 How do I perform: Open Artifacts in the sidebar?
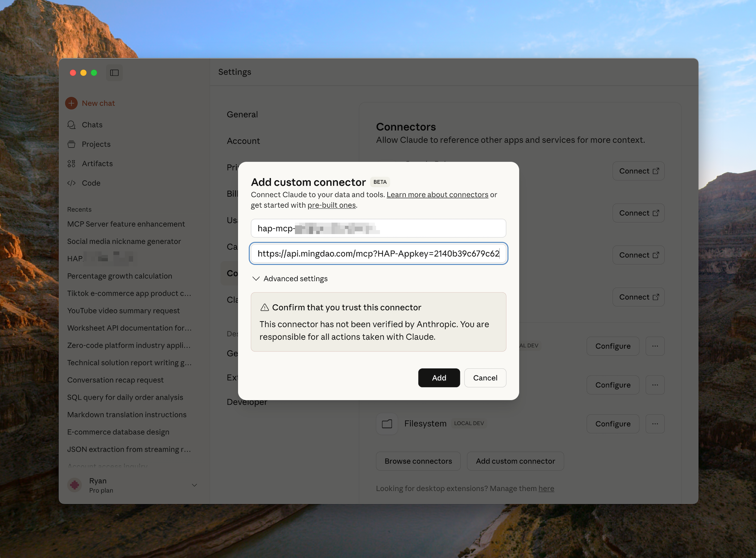[97, 164]
